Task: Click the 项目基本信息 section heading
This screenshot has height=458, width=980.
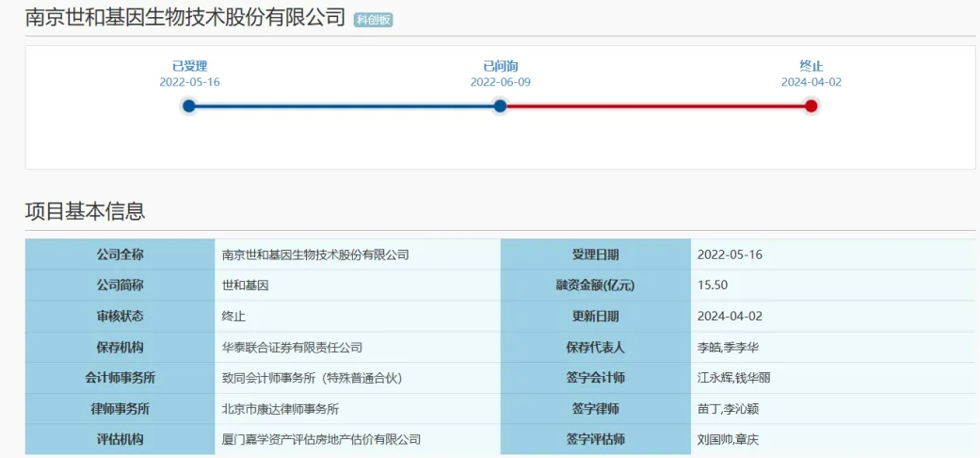Action: point(85,211)
